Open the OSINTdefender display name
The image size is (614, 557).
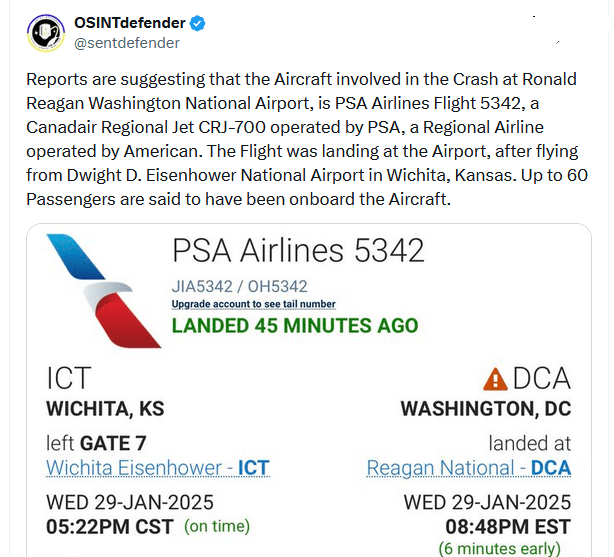pos(130,23)
